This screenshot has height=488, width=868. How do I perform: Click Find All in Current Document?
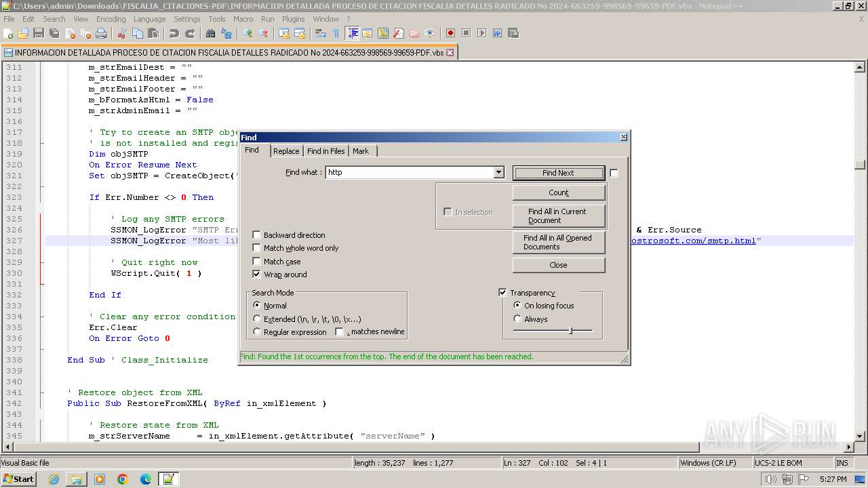tap(558, 216)
